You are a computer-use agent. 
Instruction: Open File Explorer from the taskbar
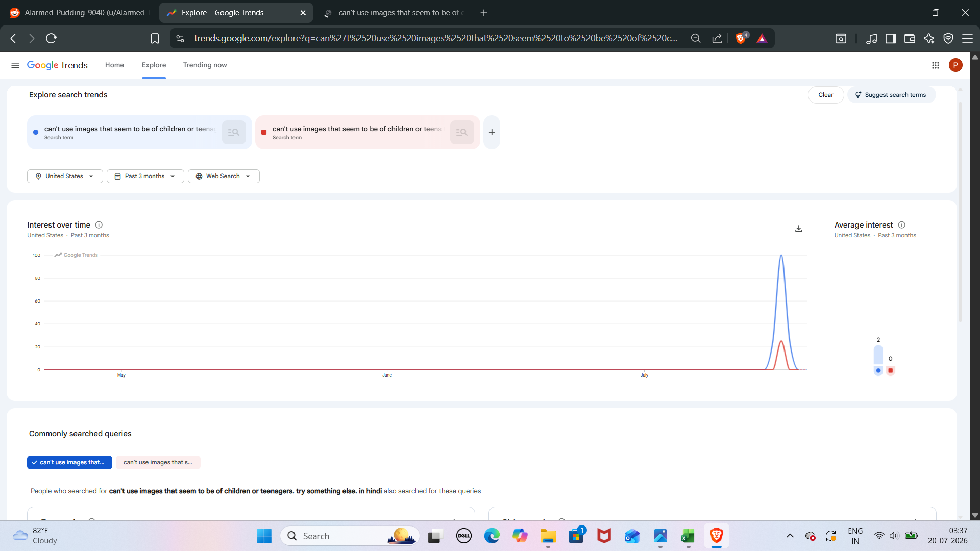(x=548, y=536)
